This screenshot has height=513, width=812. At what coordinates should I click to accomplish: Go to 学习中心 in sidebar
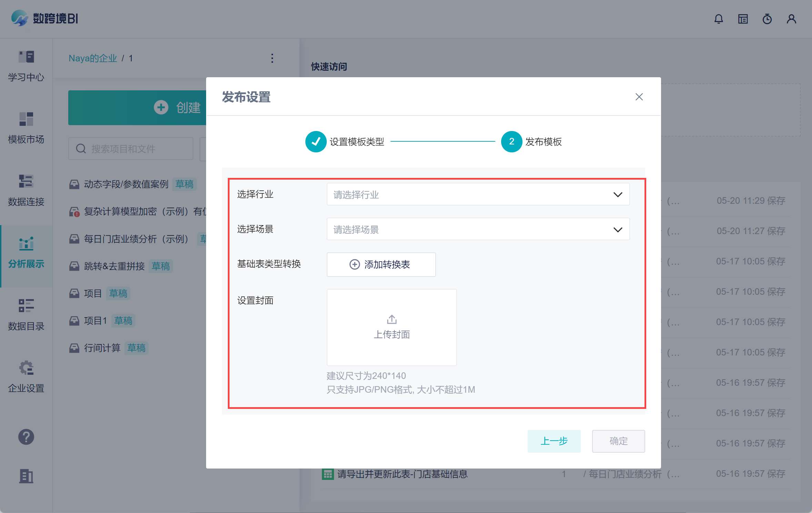coord(26,66)
